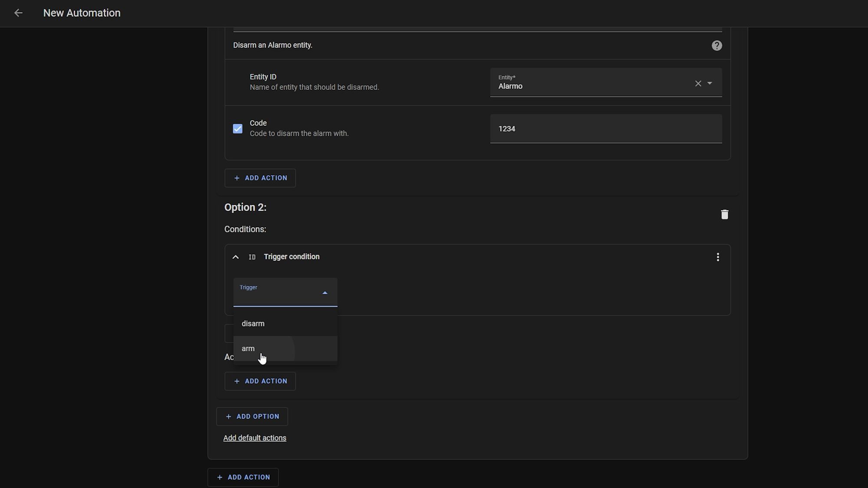Click the Entity dropdown expand arrow icon
The height and width of the screenshot is (488, 868).
(x=710, y=83)
